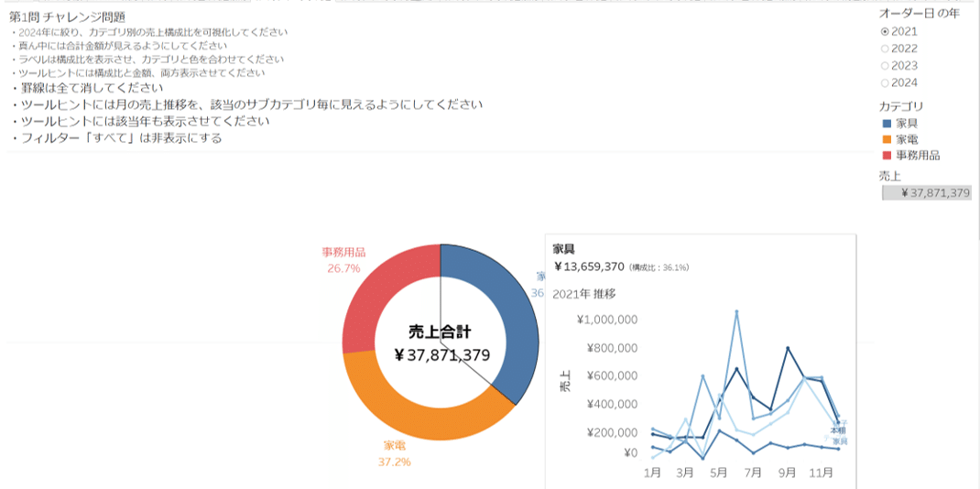Click the ツールヒントには該当年も表示 line
The height and width of the screenshot is (489, 980).
click(x=140, y=121)
